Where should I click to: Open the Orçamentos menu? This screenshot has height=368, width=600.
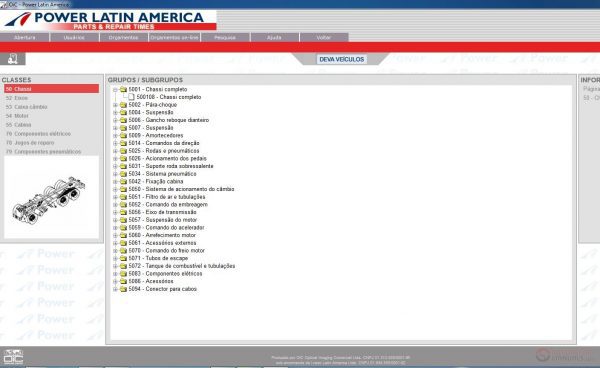[x=124, y=37]
